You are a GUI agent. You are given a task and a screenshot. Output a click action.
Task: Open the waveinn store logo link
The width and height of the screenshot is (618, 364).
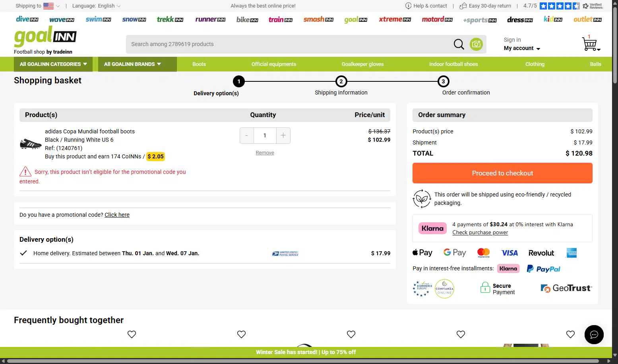point(62,19)
